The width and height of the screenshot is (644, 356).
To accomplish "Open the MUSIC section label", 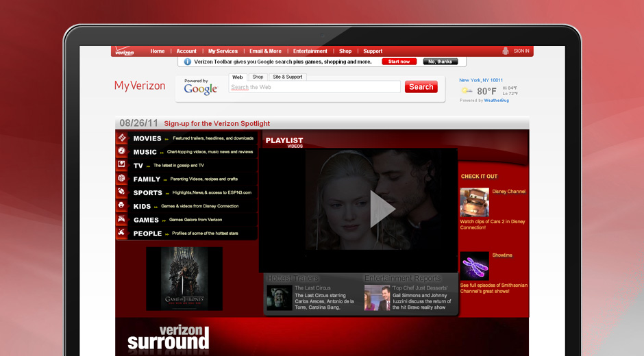I will 145,153.
